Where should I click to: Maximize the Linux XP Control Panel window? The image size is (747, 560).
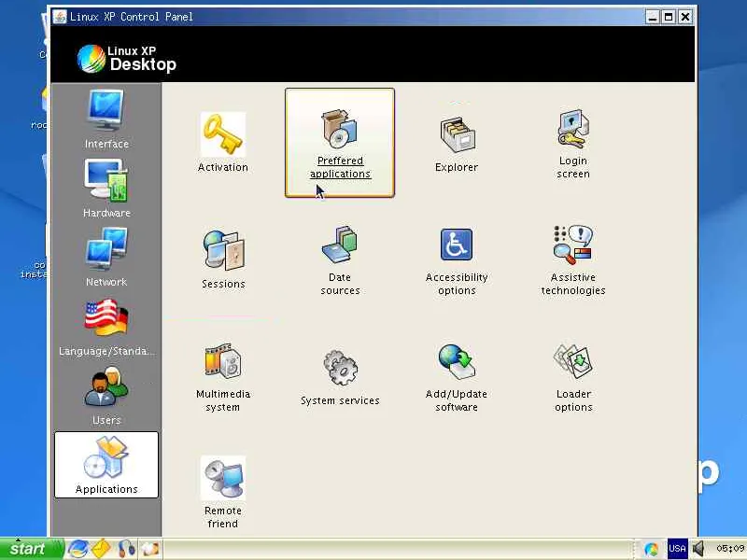point(669,17)
